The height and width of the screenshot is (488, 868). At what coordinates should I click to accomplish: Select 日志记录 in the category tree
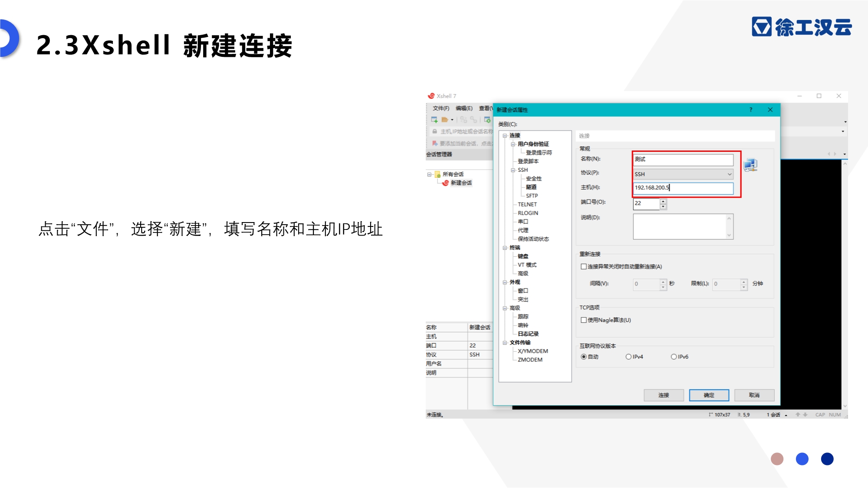528,334
